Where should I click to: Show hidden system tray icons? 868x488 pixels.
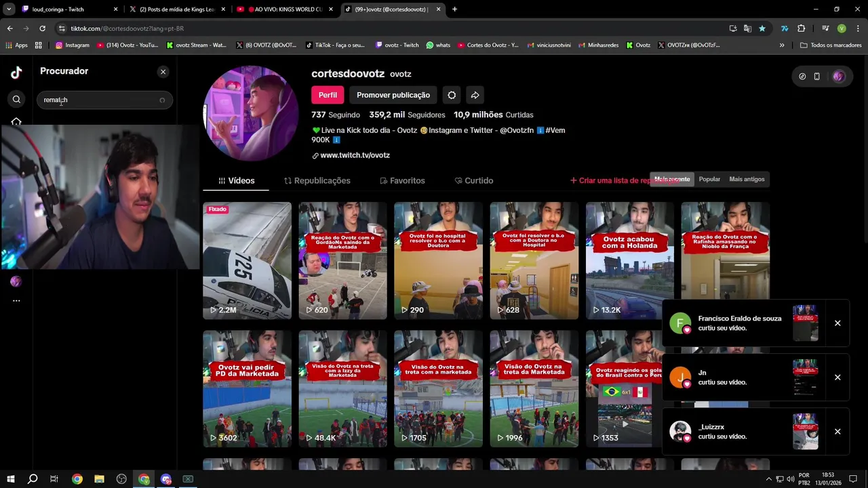coord(769,479)
